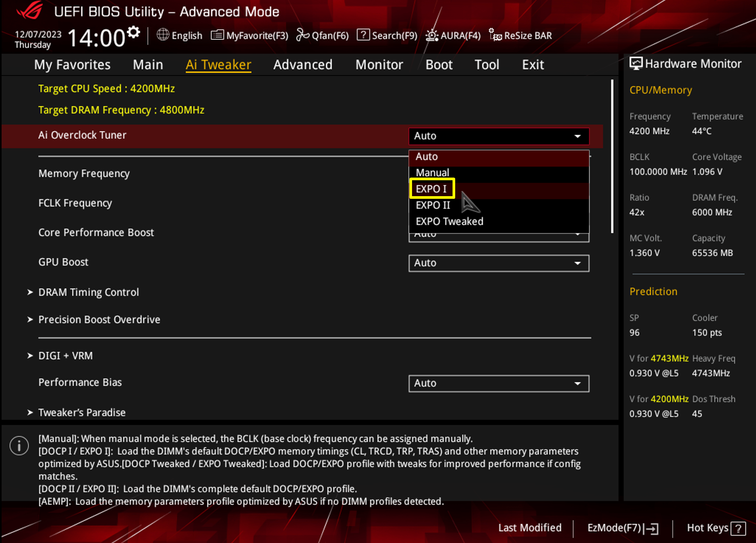Viewport: 756px width, 543px height.
Task: View Last Modified settings
Action: click(530, 528)
